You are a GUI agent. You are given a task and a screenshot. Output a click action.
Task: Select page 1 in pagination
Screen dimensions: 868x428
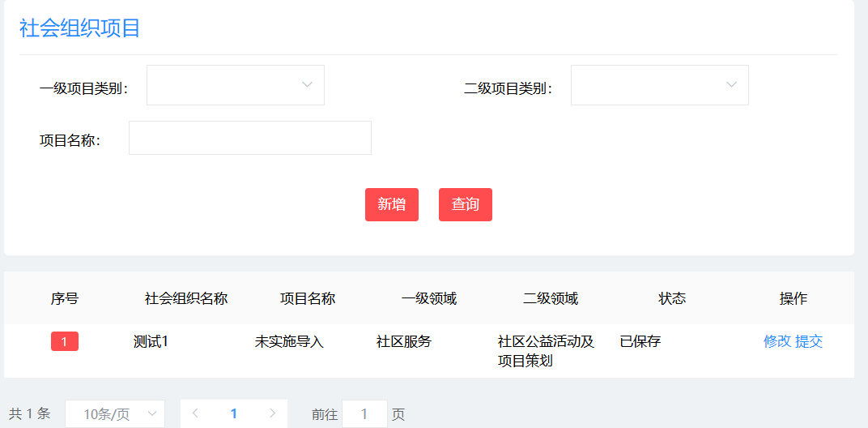[x=234, y=413]
